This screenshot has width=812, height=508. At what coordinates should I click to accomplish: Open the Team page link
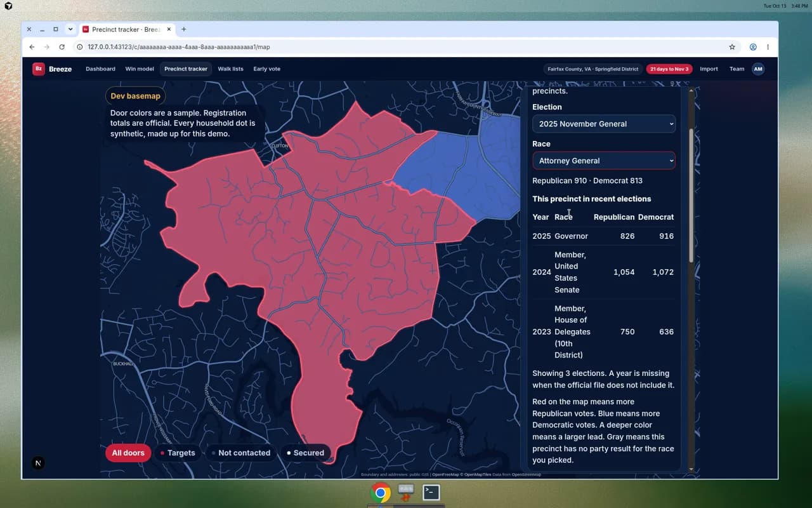(737, 69)
